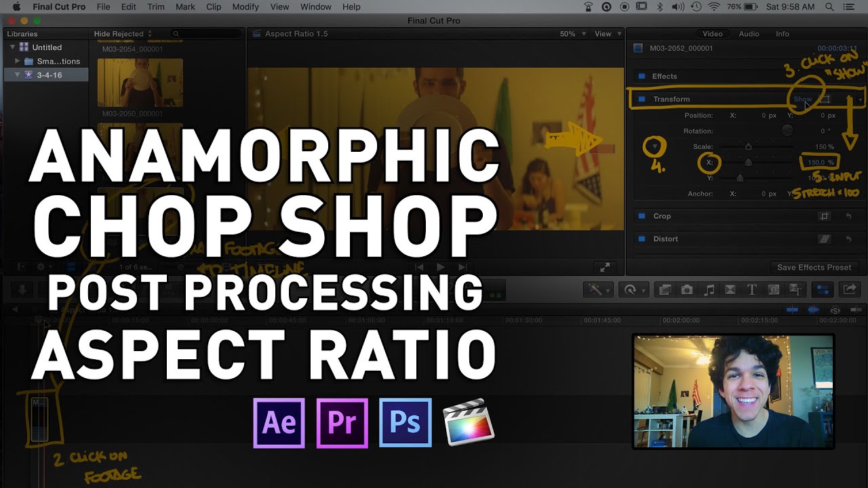Viewport: 868px width, 488px height.
Task: Toggle the Transform section checkbox
Action: point(642,99)
